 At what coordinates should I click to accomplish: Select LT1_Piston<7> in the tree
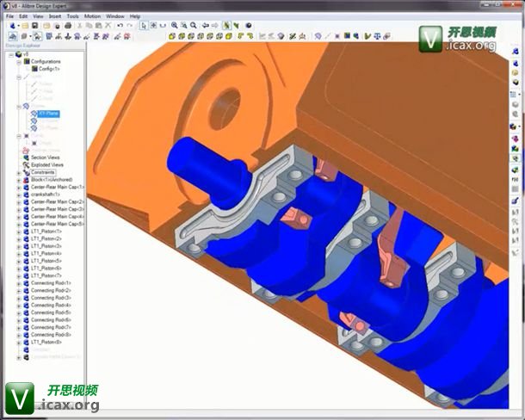(46, 275)
